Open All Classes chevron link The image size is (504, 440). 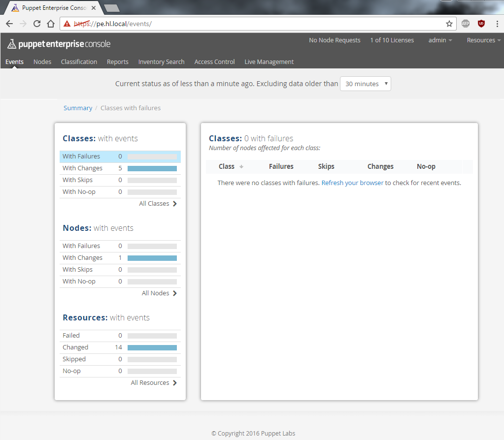pos(158,204)
